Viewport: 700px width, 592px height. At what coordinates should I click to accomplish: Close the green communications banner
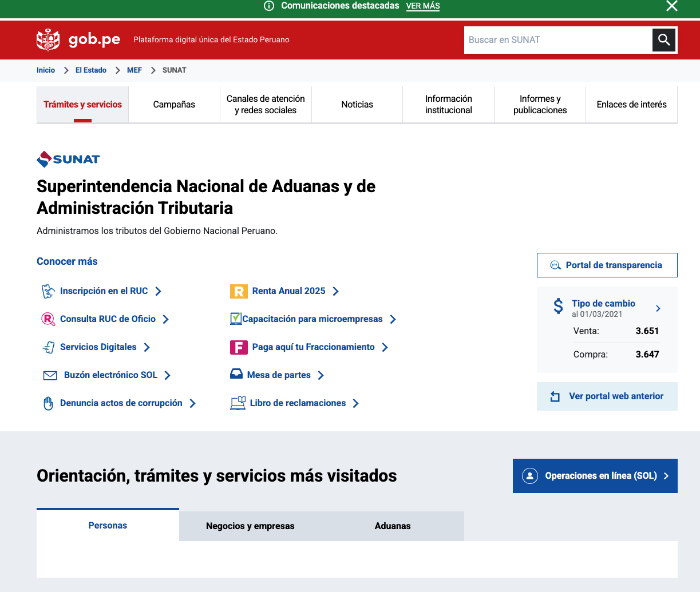coord(672,6)
